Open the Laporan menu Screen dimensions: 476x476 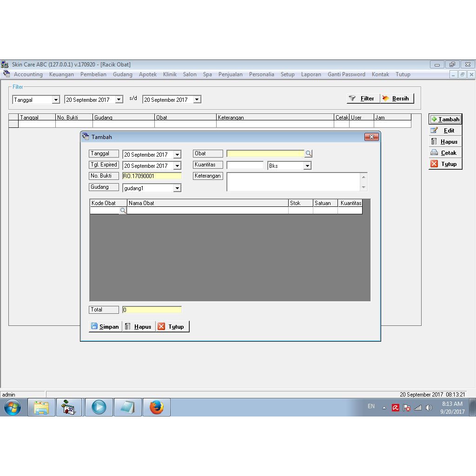click(311, 74)
